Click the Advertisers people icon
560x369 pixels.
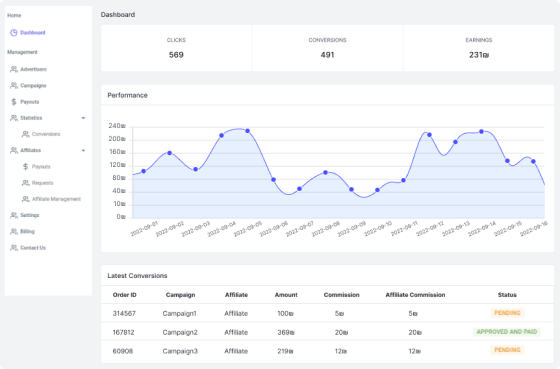click(x=14, y=69)
